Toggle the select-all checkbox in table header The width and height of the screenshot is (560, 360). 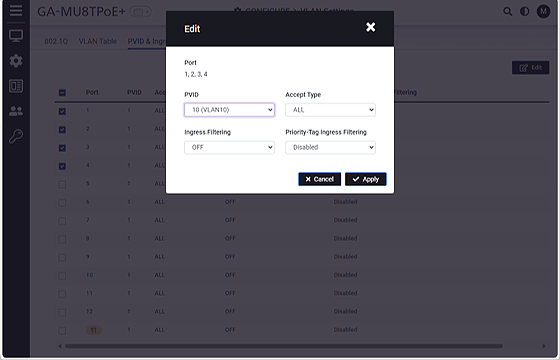click(x=62, y=93)
